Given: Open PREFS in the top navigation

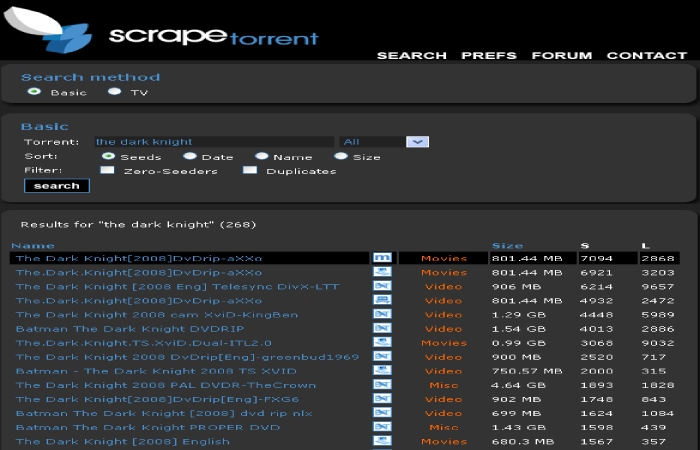Looking at the screenshot, I should coord(489,56).
